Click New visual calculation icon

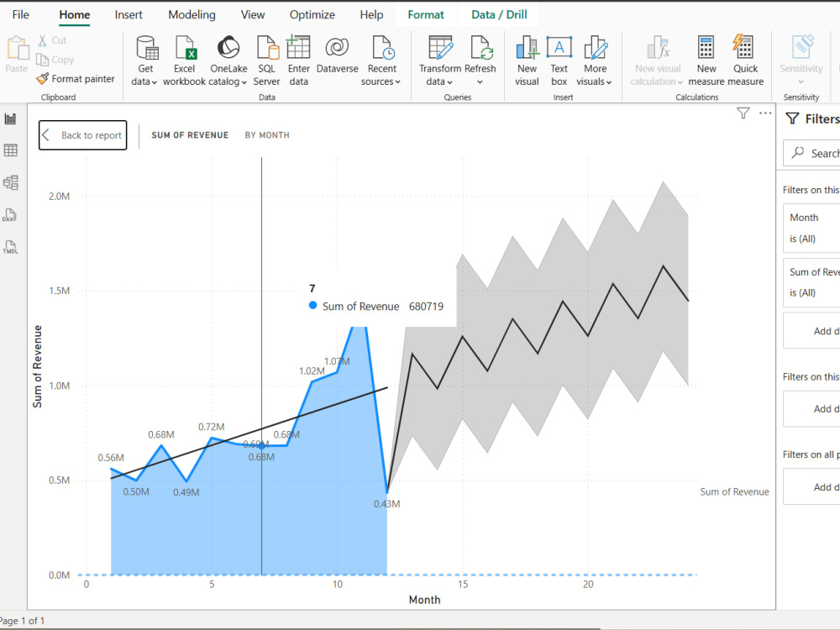658,47
